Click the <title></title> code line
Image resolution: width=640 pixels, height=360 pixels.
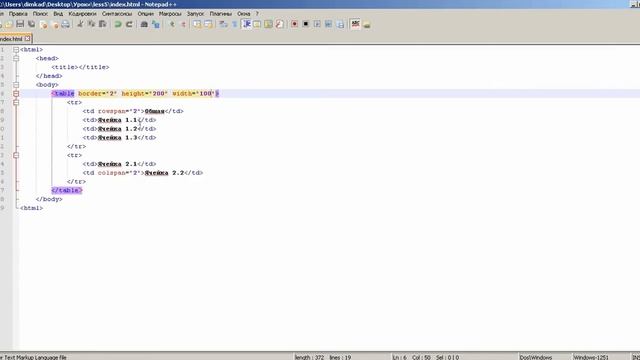pos(80,67)
